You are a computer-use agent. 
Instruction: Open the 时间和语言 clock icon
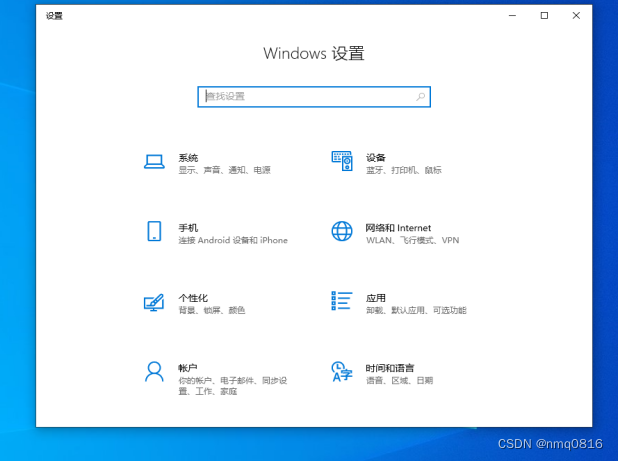pos(342,371)
